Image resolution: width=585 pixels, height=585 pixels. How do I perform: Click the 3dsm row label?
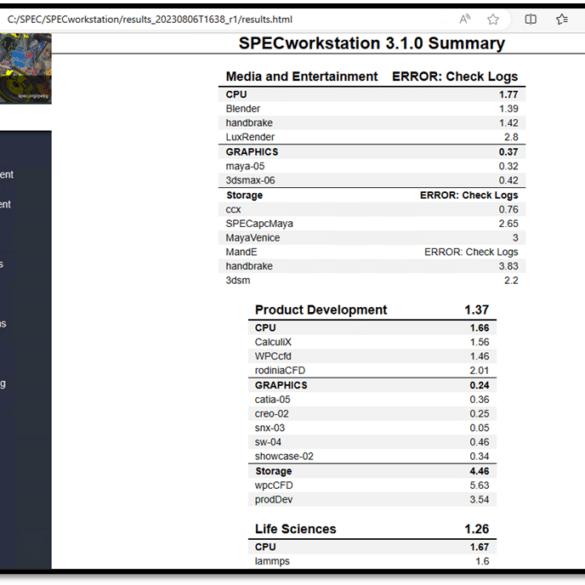(x=238, y=280)
